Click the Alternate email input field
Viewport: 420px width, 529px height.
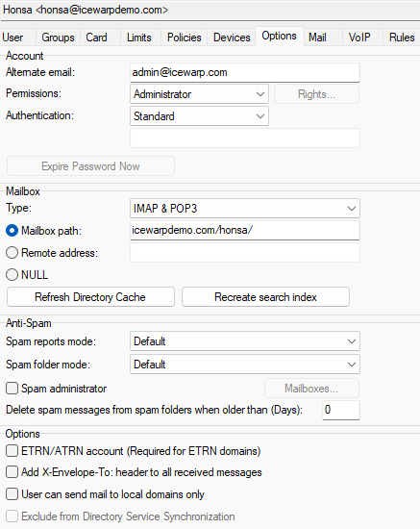(x=245, y=72)
